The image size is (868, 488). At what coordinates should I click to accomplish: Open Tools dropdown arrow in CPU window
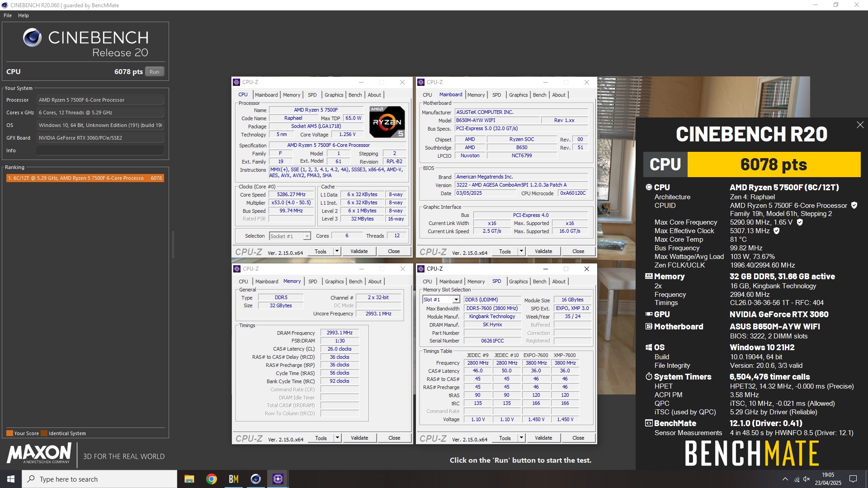[x=337, y=251]
